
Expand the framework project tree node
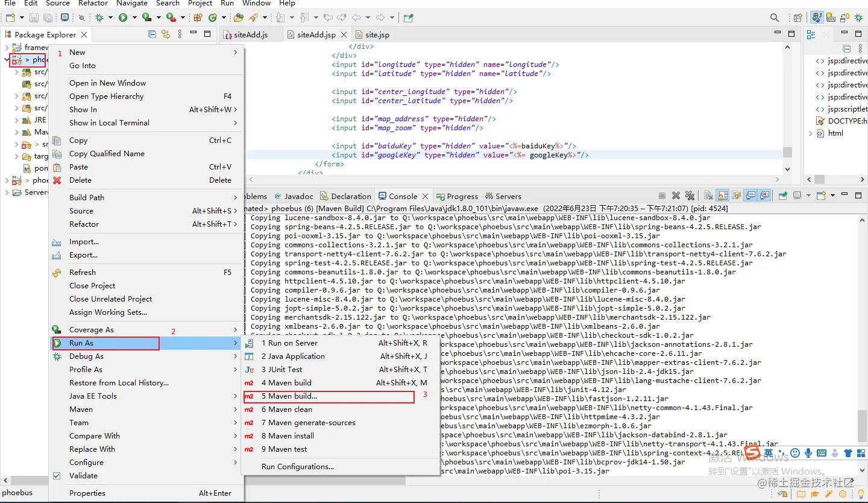pyautogui.click(x=7, y=47)
